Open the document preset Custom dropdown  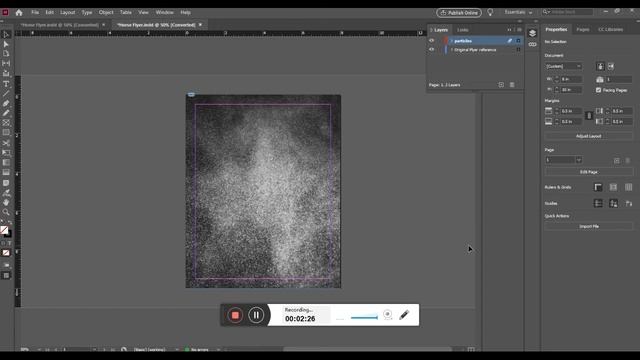tap(564, 66)
